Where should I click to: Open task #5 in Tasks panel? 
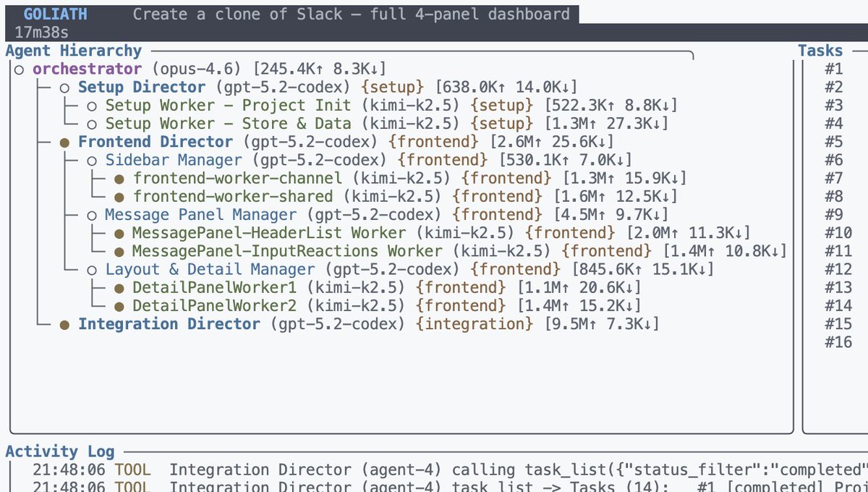coord(834,142)
